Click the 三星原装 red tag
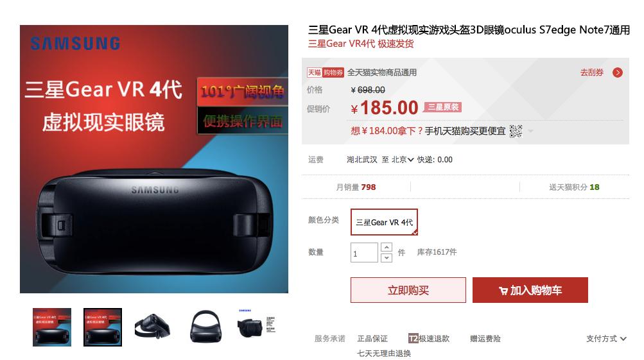Screen dimensions: 644x360 click(443, 107)
